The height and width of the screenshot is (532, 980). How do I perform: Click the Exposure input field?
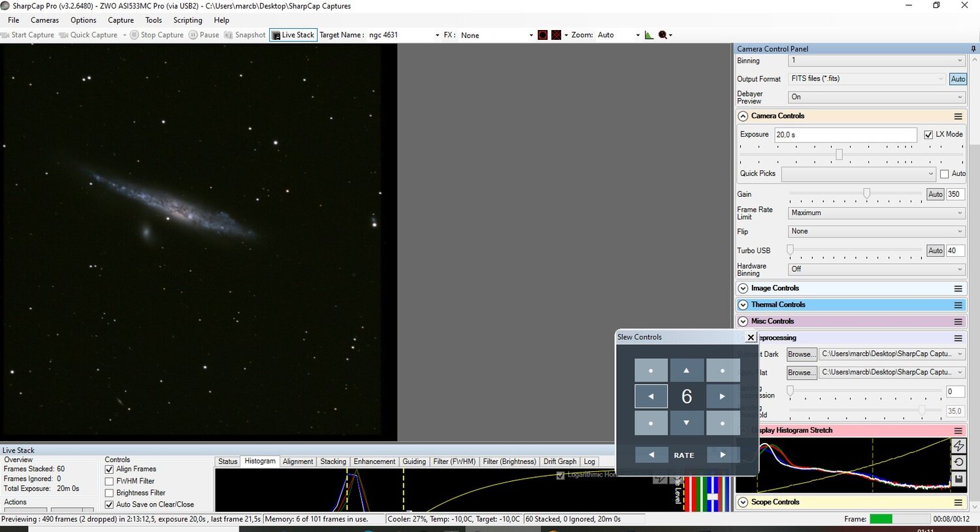pyautogui.click(x=845, y=135)
